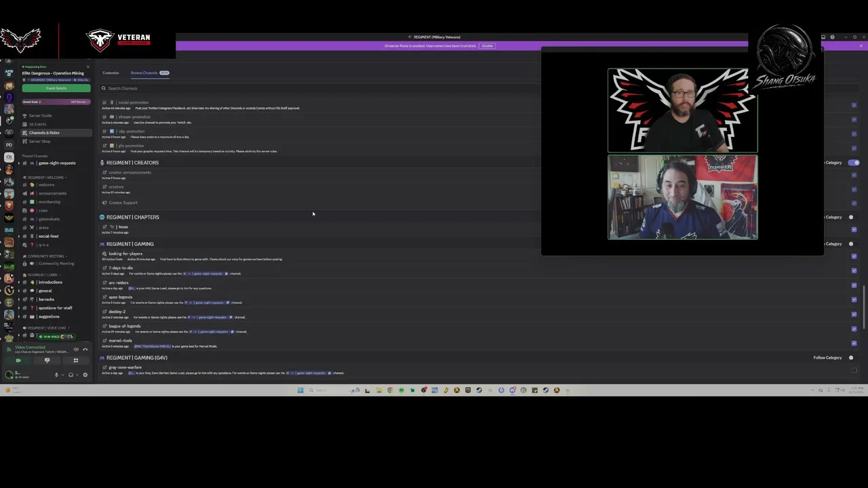Screen dimensions: 868x488
Task: Mute microphone in the user panel
Action: pos(56,375)
